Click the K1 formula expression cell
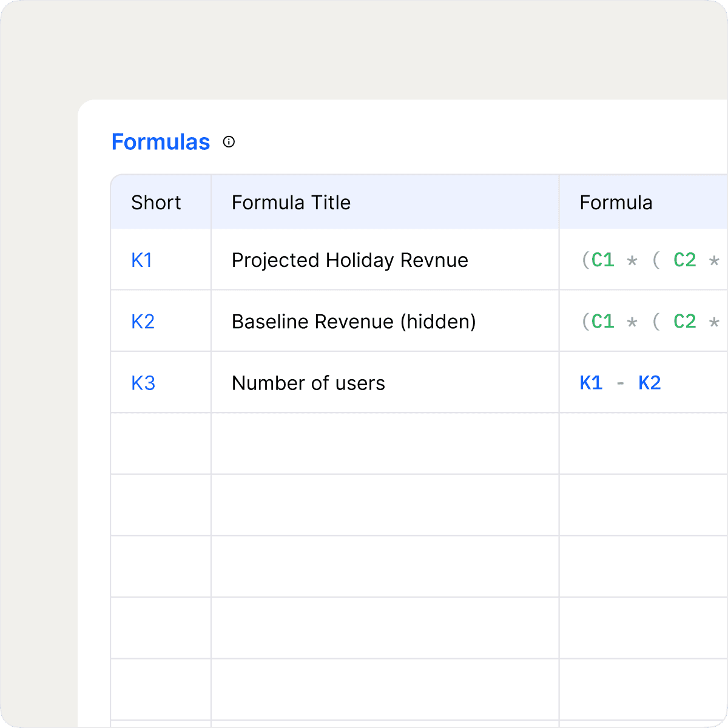Viewport: 728px width, 728px height. pyautogui.click(x=644, y=260)
